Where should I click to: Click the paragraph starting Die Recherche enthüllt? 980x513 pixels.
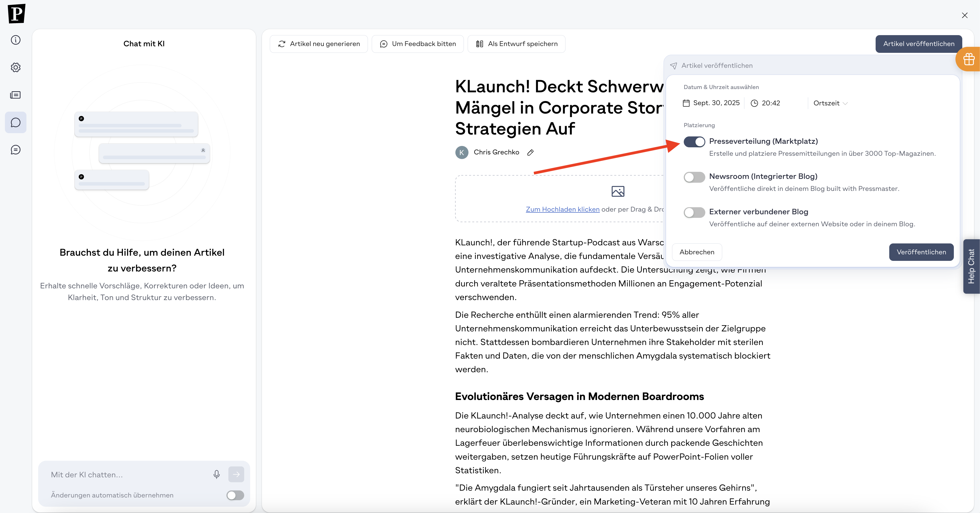pos(613,342)
